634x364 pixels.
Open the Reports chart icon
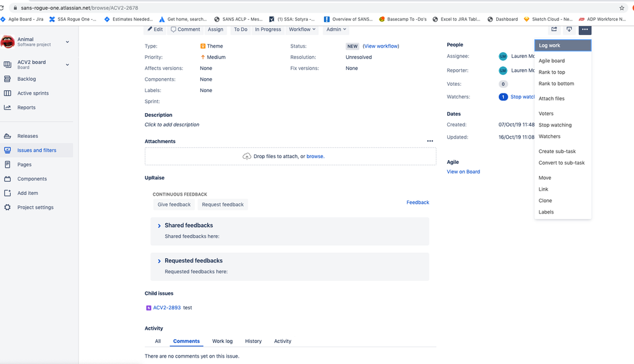[x=7, y=107]
